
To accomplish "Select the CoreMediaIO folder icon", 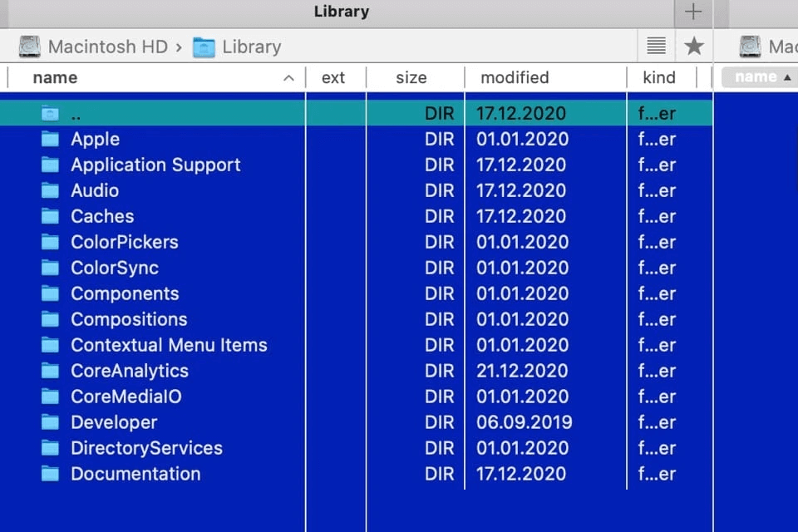I will pos(50,397).
